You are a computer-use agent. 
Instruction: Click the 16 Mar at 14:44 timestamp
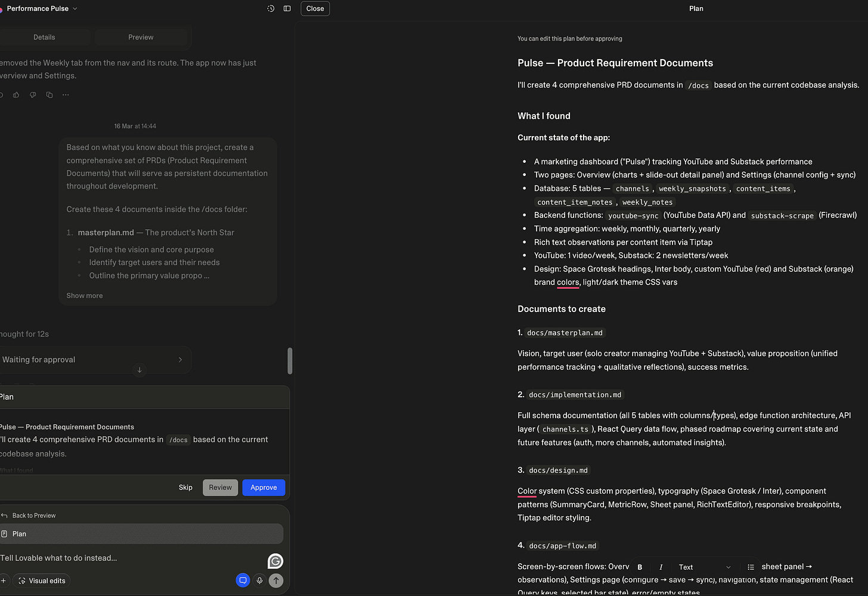[x=135, y=126]
